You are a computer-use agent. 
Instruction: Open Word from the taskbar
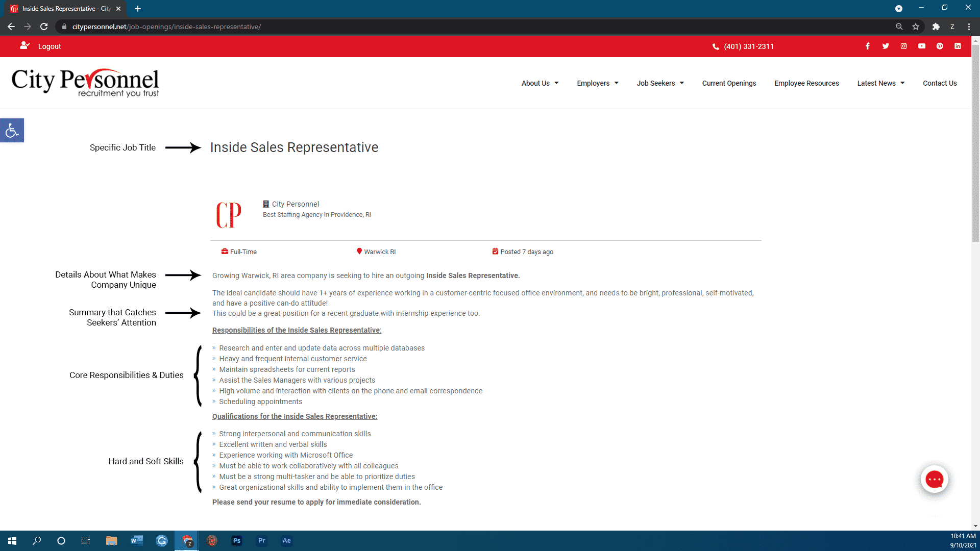tap(136, 541)
